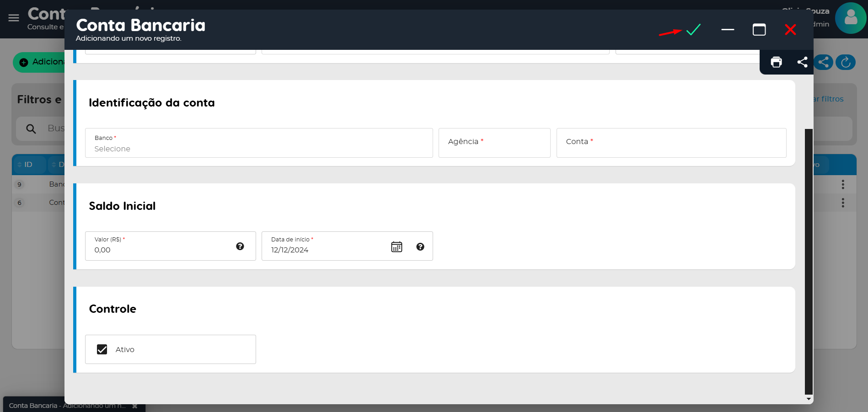The image size is (868, 412).
Task: Click the print icon
Action: click(776, 62)
